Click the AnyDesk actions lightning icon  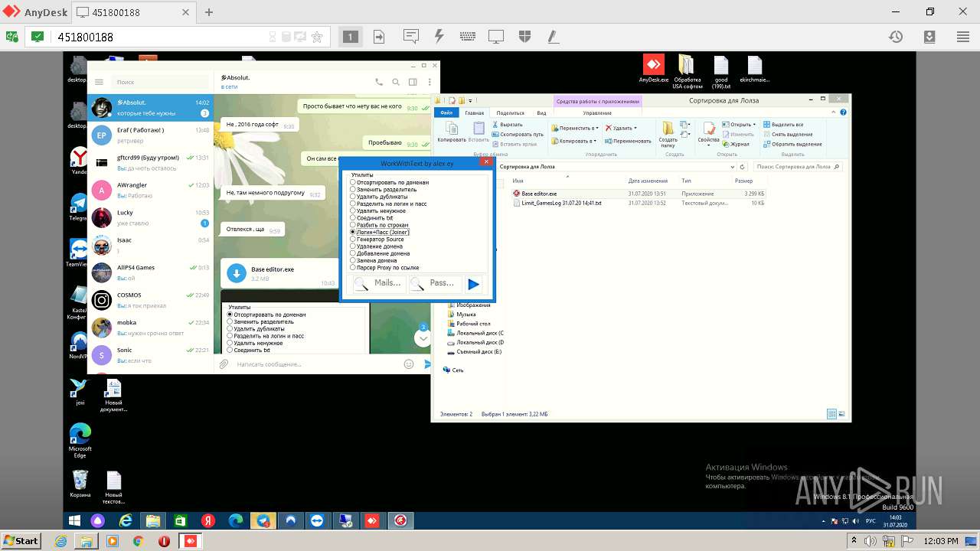[x=439, y=36]
